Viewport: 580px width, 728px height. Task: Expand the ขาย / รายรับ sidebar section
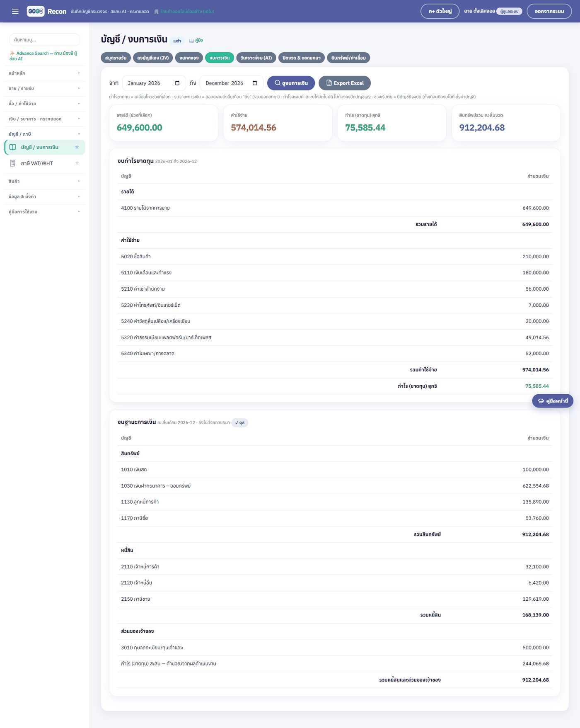[45, 88]
